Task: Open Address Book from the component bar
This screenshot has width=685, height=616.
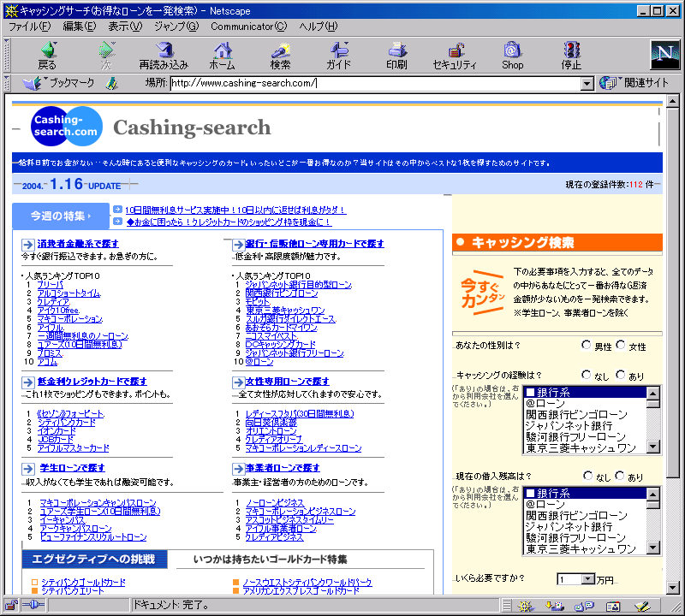Action: click(613, 606)
